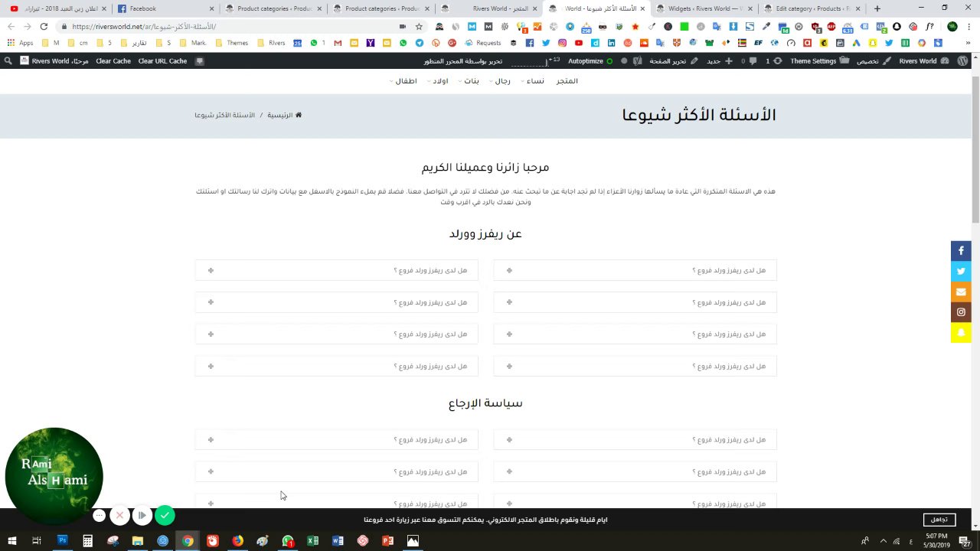This screenshot has height=551, width=980.
Task: Open the Themes bookmarks folder
Action: pyautogui.click(x=232, y=43)
